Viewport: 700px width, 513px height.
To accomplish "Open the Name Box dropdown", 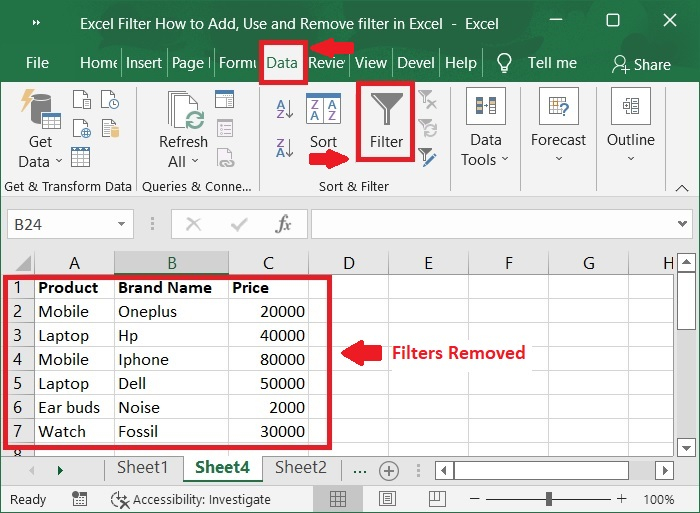I will [121, 224].
